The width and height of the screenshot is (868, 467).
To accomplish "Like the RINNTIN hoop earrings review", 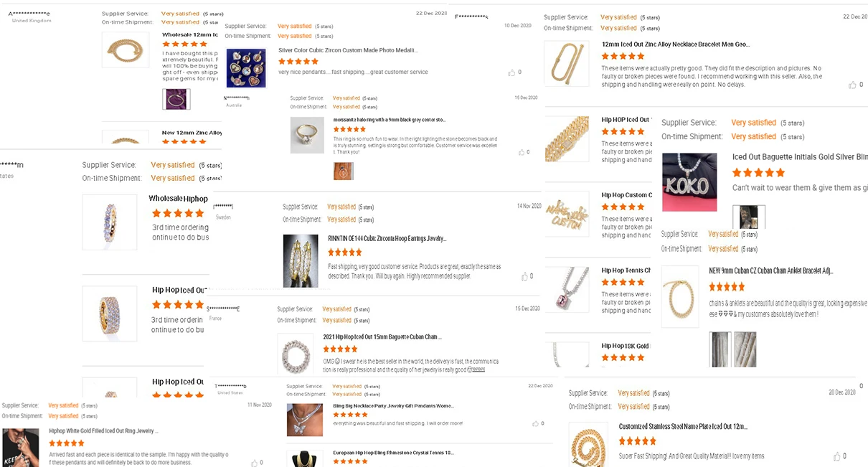I will 526,276.
